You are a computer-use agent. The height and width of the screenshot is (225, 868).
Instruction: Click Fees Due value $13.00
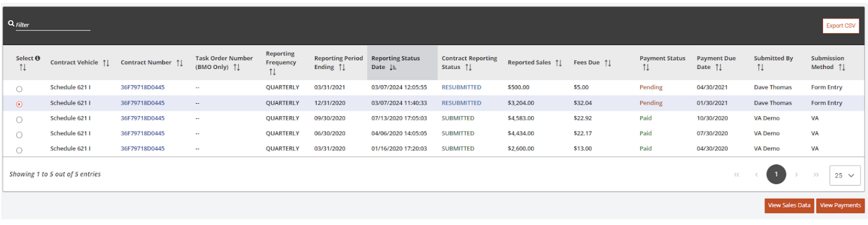[x=583, y=149]
